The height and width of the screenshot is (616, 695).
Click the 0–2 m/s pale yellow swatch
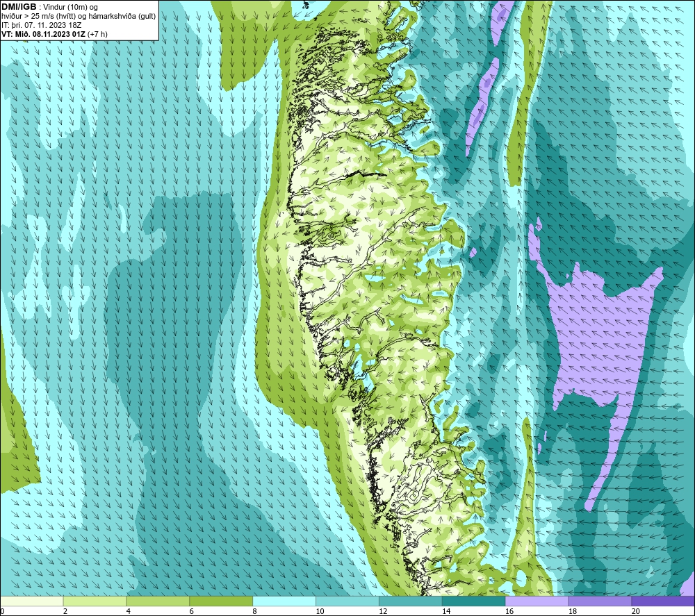click(32, 601)
